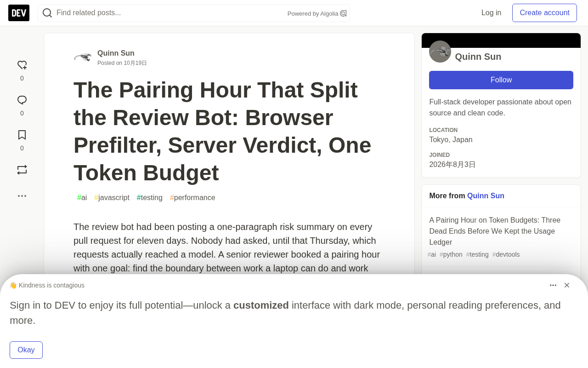Bookmark the post with the save icon
This screenshot has height=368, width=588.
22,135
